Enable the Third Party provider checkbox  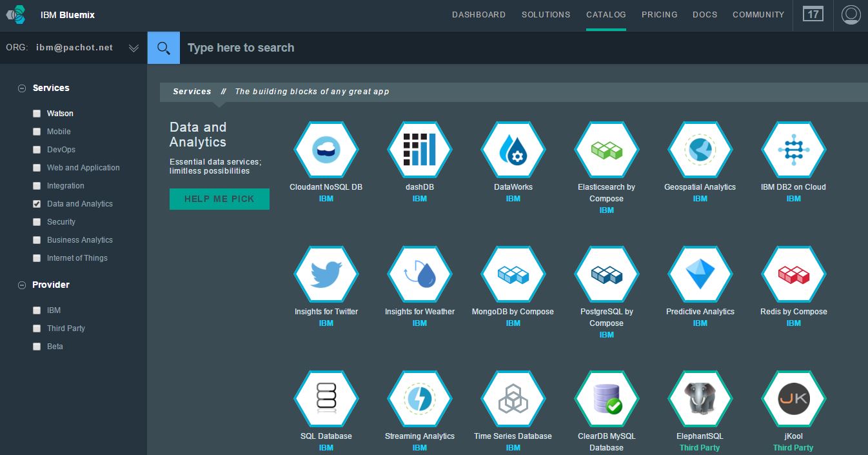pyautogui.click(x=37, y=329)
